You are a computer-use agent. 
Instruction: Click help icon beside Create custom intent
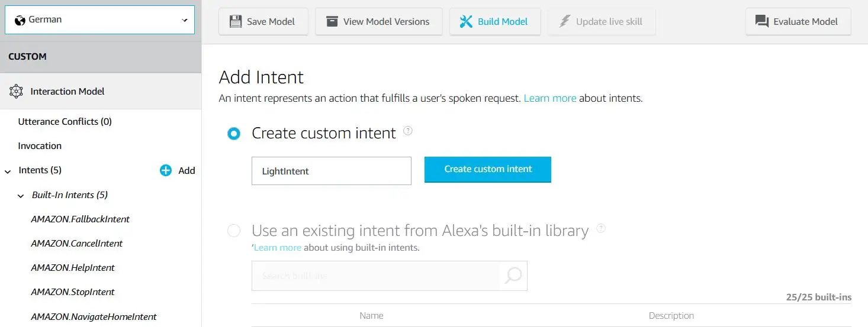tap(408, 131)
